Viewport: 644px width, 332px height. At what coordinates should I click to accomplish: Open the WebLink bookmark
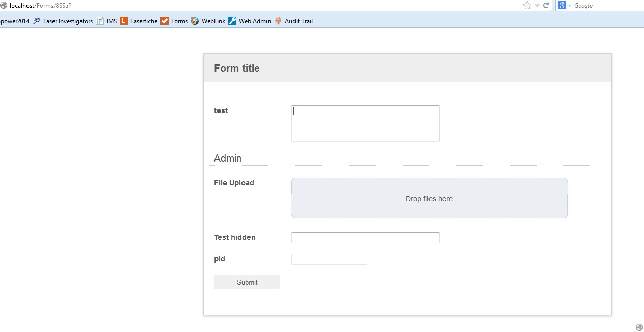point(208,21)
